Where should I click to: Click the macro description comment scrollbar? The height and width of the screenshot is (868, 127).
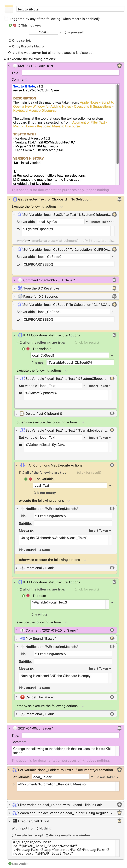(x=118, y=124)
